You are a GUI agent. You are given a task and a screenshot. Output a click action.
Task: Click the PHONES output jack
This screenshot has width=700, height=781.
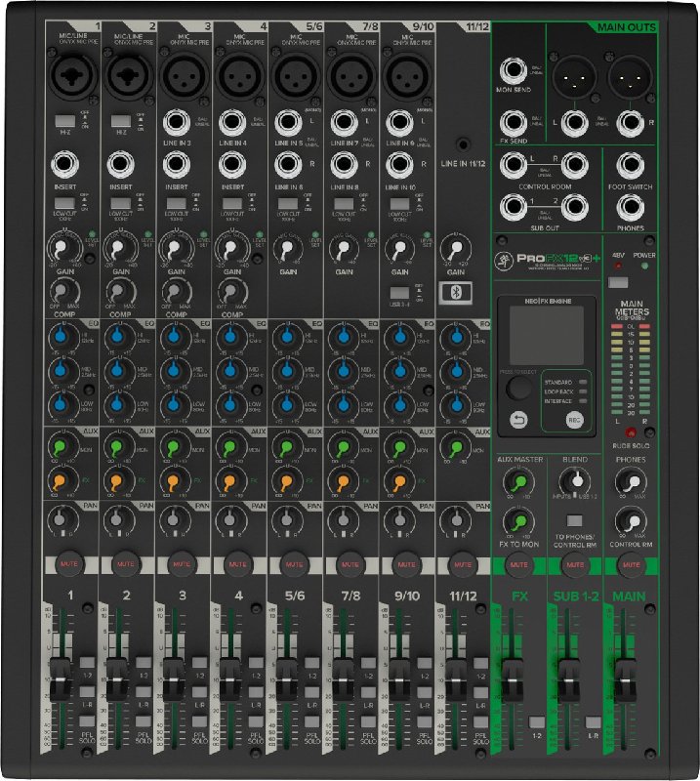pyautogui.click(x=631, y=207)
